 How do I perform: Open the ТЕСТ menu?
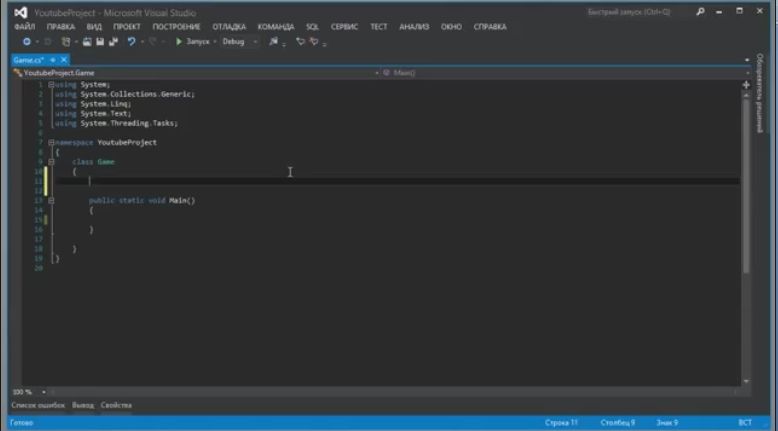pos(379,27)
